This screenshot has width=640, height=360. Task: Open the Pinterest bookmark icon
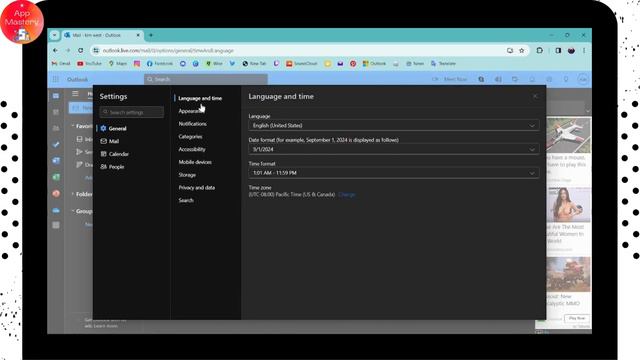[353, 64]
